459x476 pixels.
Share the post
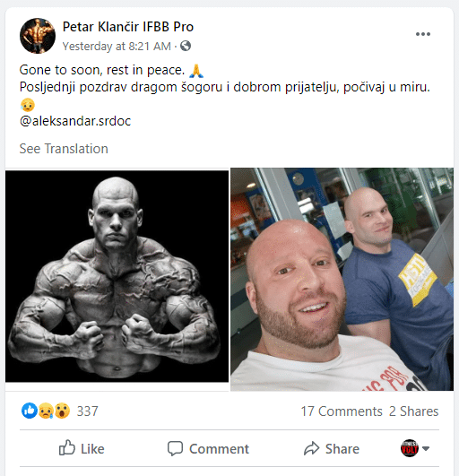332,448
